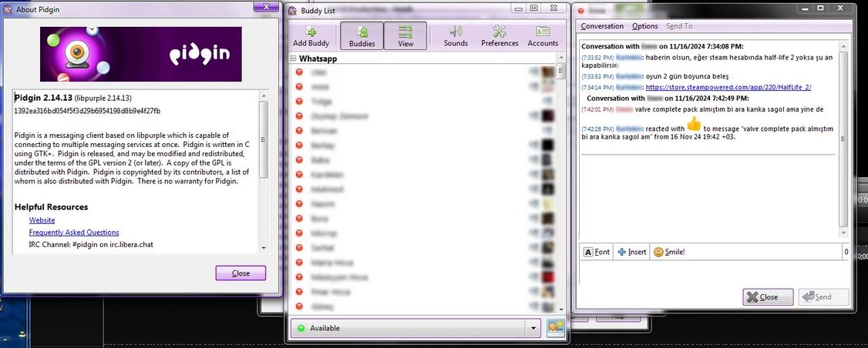This screenshot has width=868, height=348.
Task: Toggle the Buddies toolbar button
Action: point(362,36)
